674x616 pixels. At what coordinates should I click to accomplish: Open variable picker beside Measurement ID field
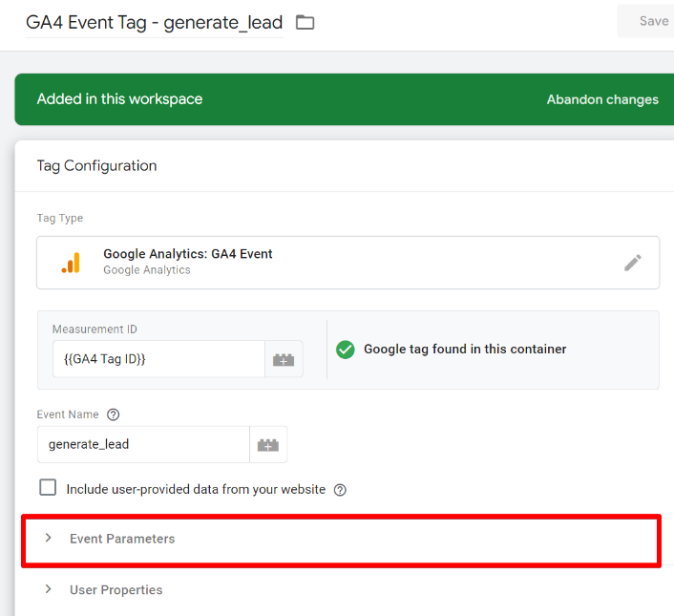pos(284,360)
